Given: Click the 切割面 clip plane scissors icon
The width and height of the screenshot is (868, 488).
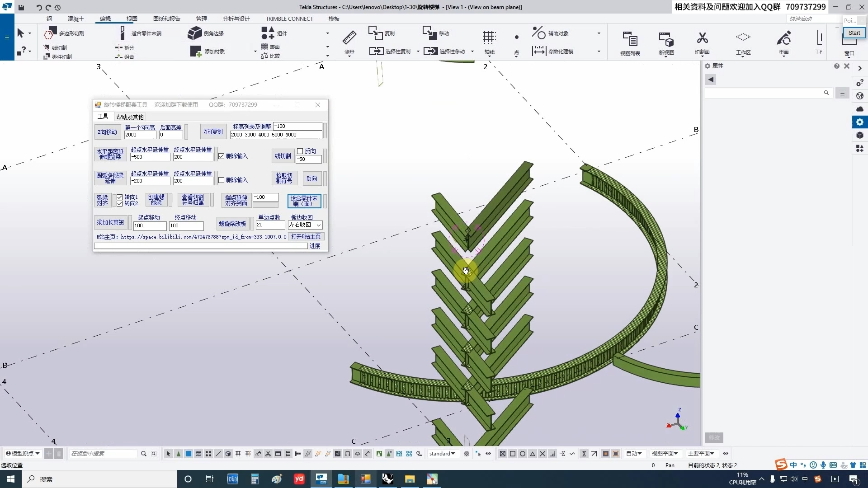Looking at the screenshot, I should pyautogui.click(x=702, y=38).
